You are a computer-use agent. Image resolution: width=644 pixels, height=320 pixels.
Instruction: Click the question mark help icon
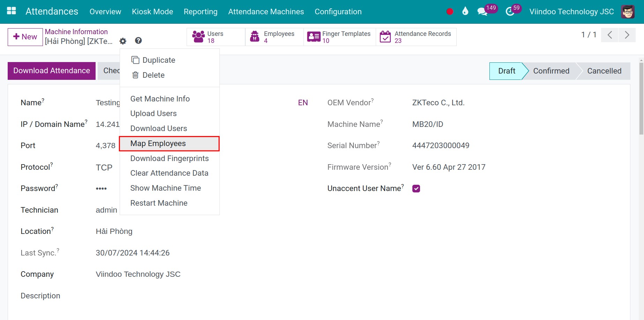coord(138,41)
